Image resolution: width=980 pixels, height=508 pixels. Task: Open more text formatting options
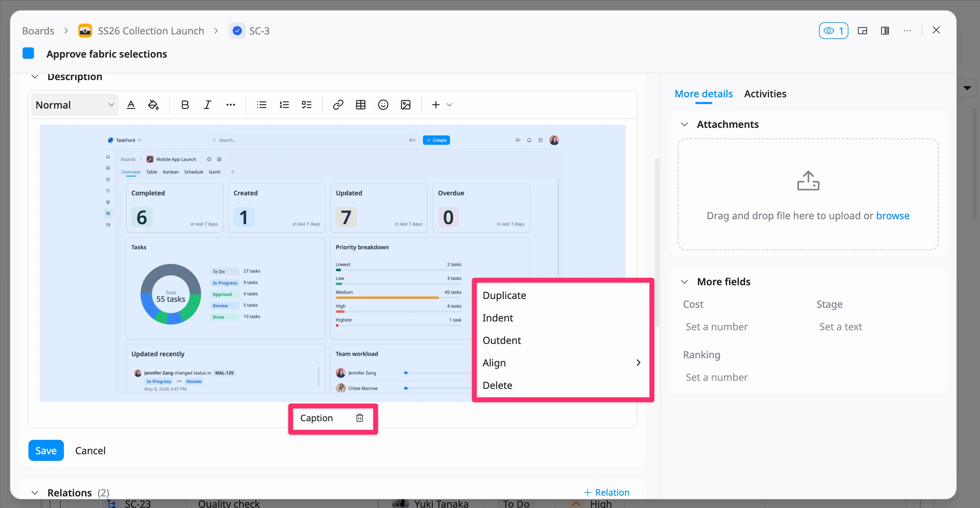tap(230, 105)
